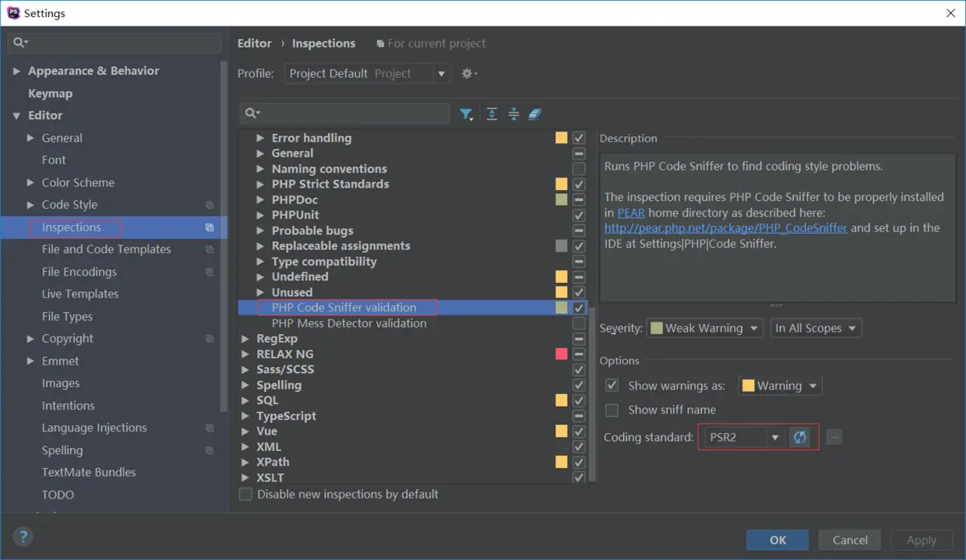Click the ellipsis button beside coding standard

[834, 437]
